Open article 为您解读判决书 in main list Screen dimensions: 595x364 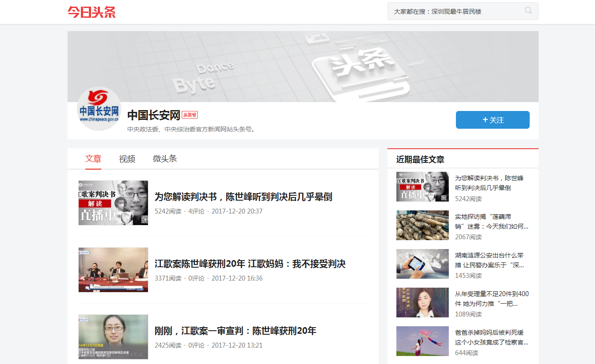pyautogui.click(x=243, y=197)
